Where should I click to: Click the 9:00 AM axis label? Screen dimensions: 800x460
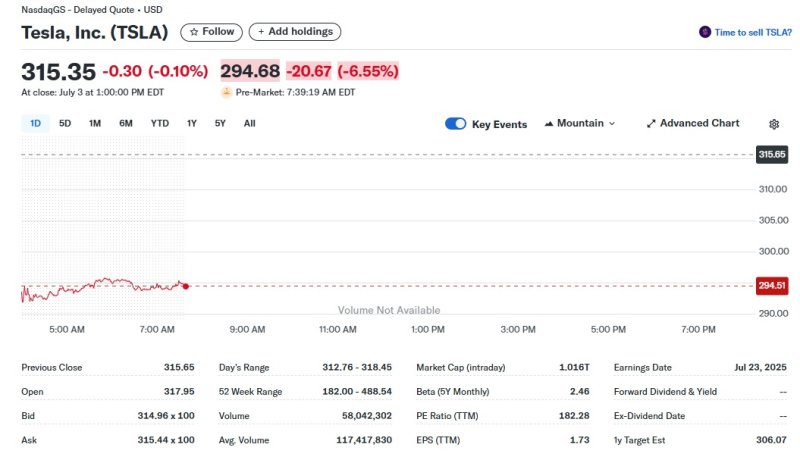(247, 329)
